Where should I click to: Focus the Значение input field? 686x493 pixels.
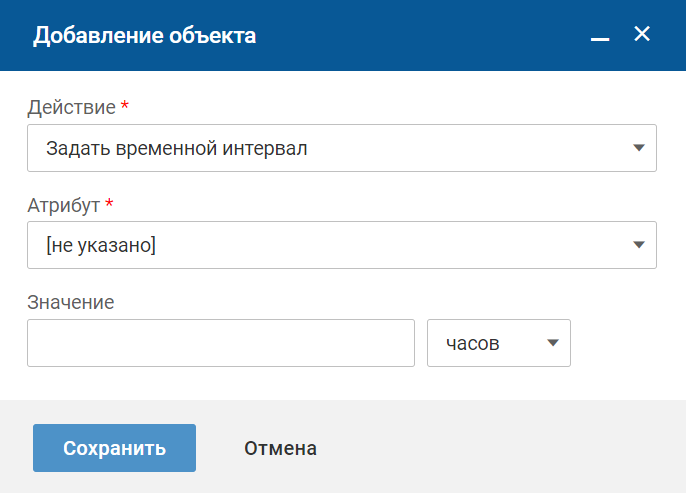[221, 343]
